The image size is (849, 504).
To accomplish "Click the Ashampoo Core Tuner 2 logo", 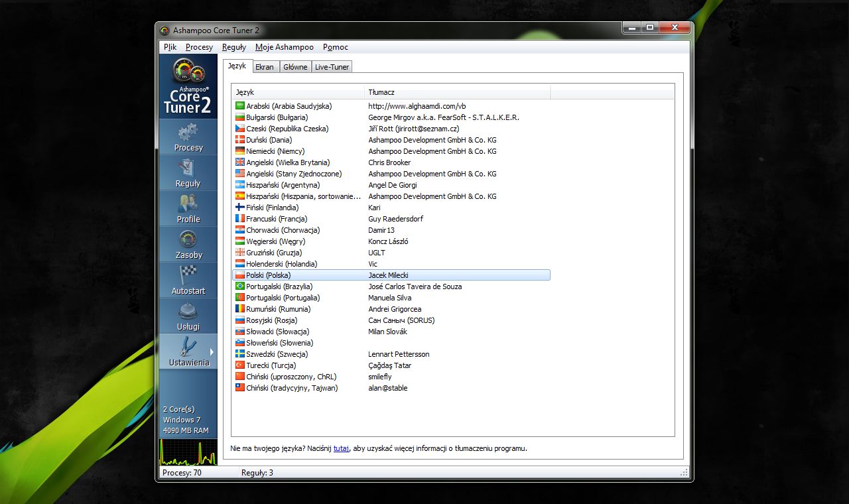I will pos(188,86).
